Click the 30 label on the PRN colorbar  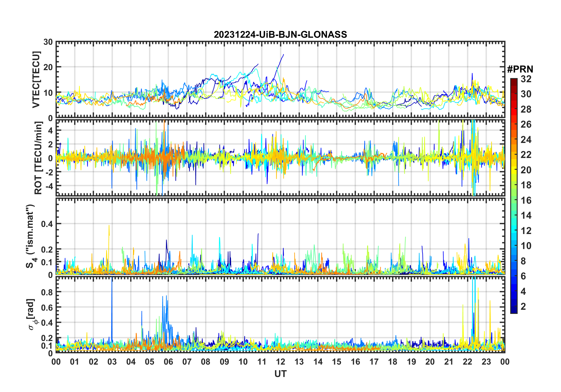point(526,94)
